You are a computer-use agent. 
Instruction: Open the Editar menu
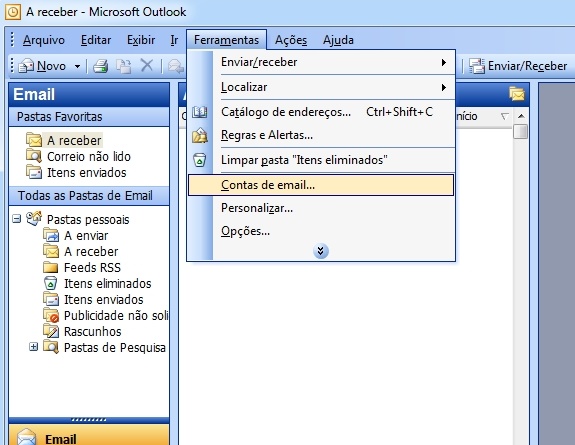(96, 40)
